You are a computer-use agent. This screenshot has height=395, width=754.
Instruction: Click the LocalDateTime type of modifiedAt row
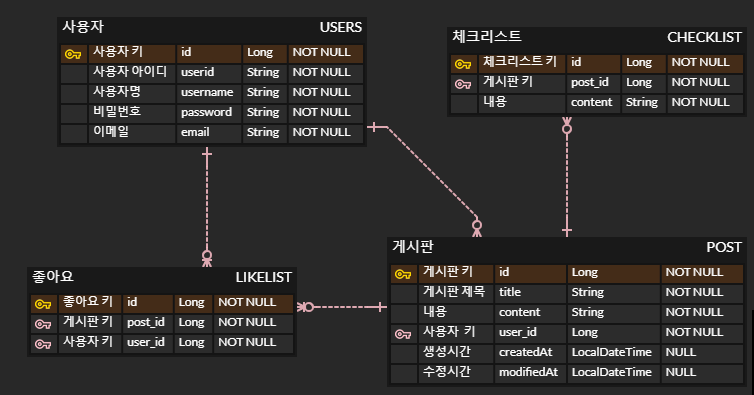click(x=614, y=374)
